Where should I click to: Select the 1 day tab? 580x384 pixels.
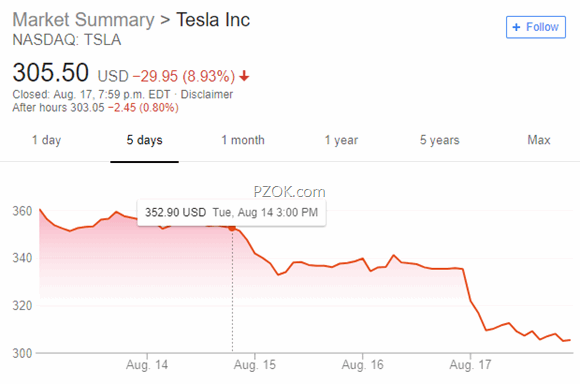point(46,140)
